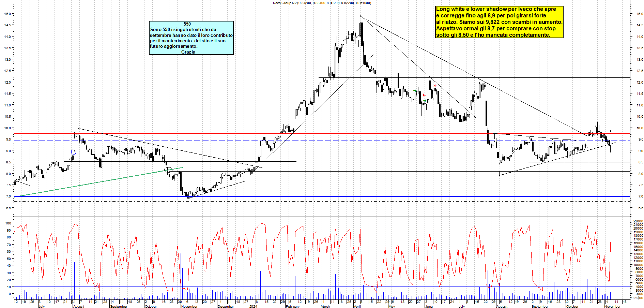
Task: Click 10.5 on the right price axis
Action: (640, 117)
